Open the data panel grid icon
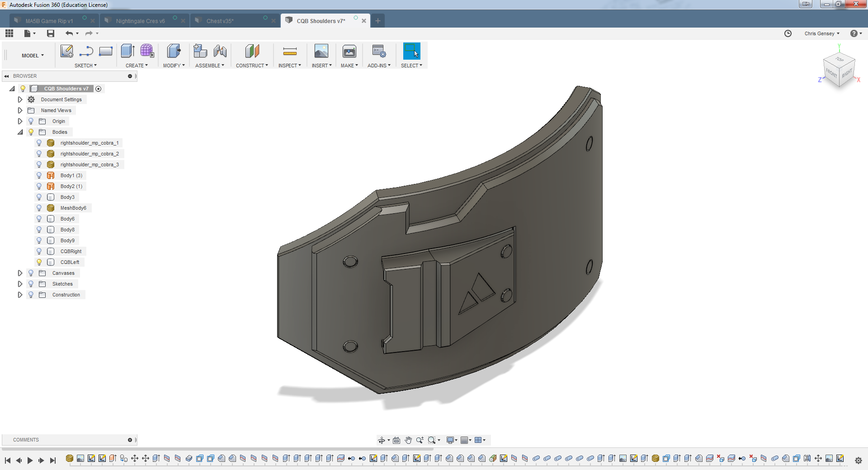The height and width of the screenshot is (470, 868). (9, 33)
